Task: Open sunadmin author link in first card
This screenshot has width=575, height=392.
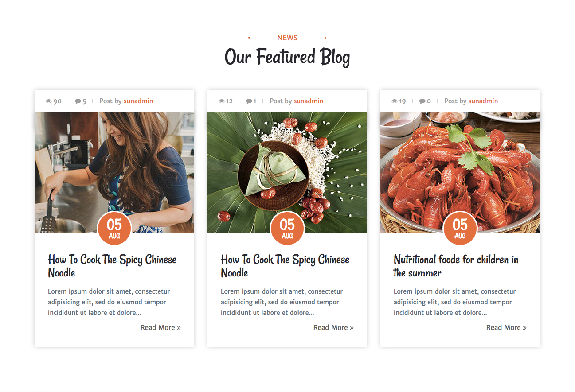Action: (138, 101)
